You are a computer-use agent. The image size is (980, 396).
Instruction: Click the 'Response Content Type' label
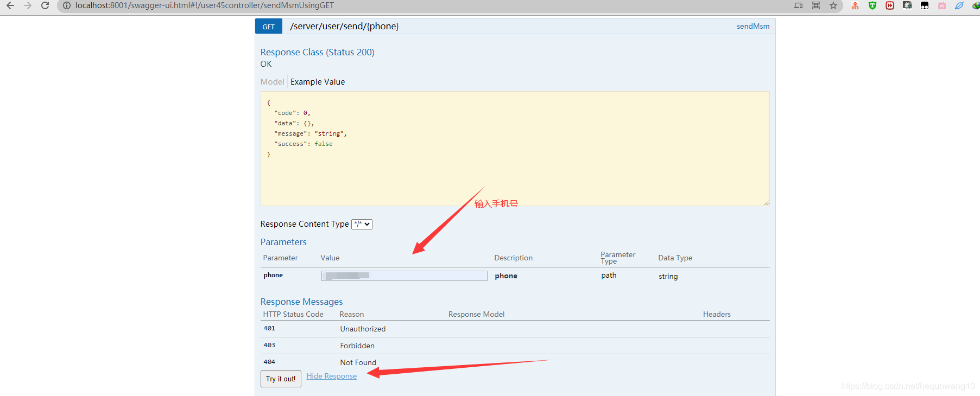pyautogui.click(x=305, y=224)
